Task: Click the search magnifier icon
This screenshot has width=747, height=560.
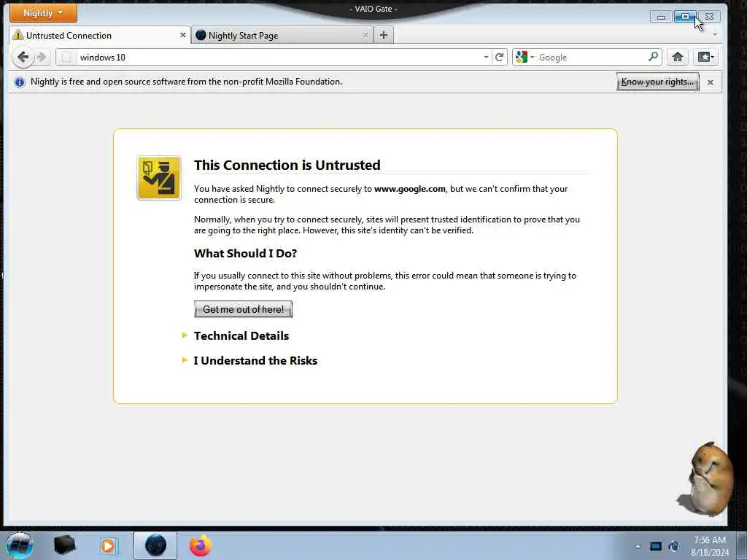Action: [x=653, y=57]
